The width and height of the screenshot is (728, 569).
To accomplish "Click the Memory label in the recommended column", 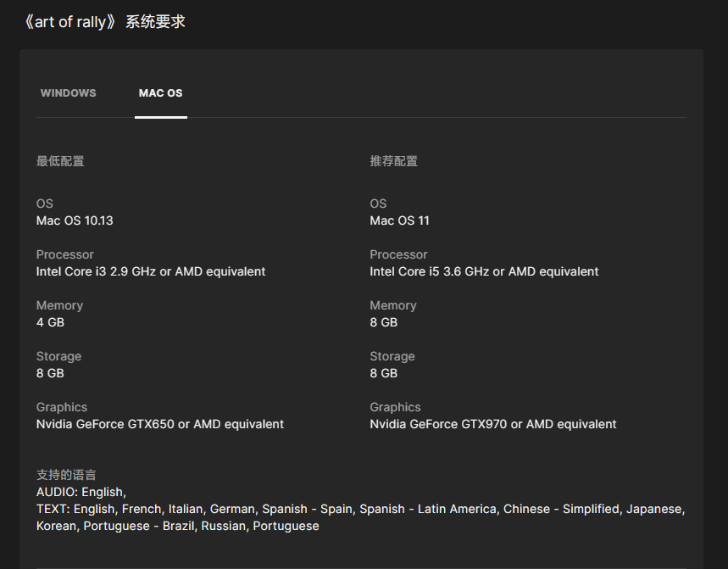I will point(393,305).
